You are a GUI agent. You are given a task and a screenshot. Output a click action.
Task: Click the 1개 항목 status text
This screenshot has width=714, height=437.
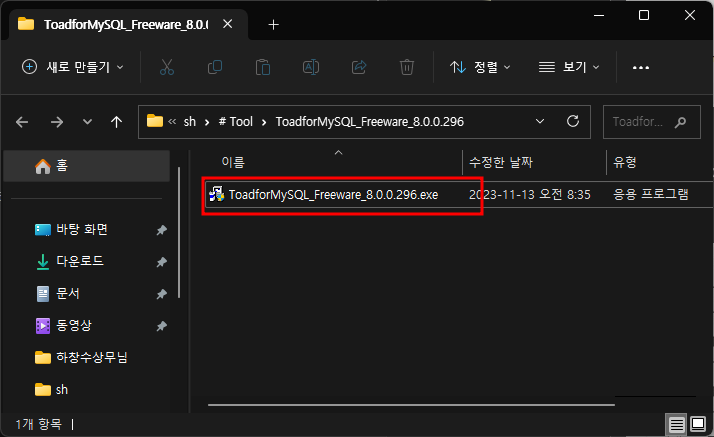[x=38, y=424]
